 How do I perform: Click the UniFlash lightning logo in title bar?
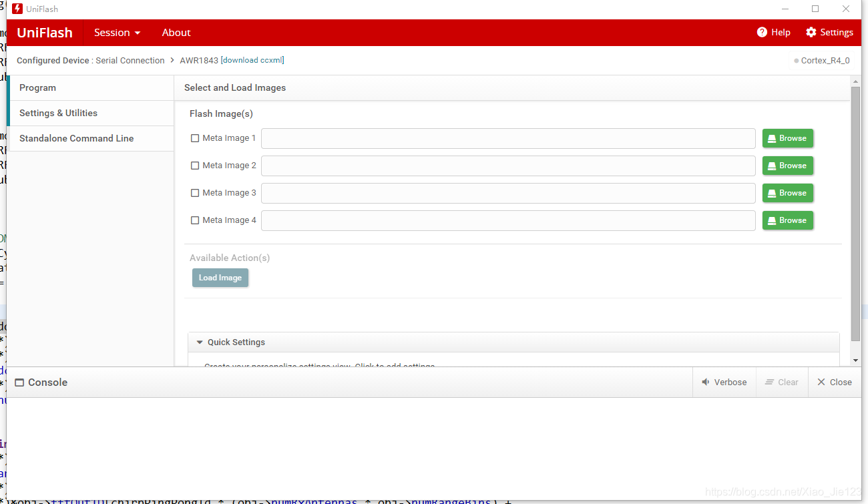pyautogui.click(x=17, y=9)
